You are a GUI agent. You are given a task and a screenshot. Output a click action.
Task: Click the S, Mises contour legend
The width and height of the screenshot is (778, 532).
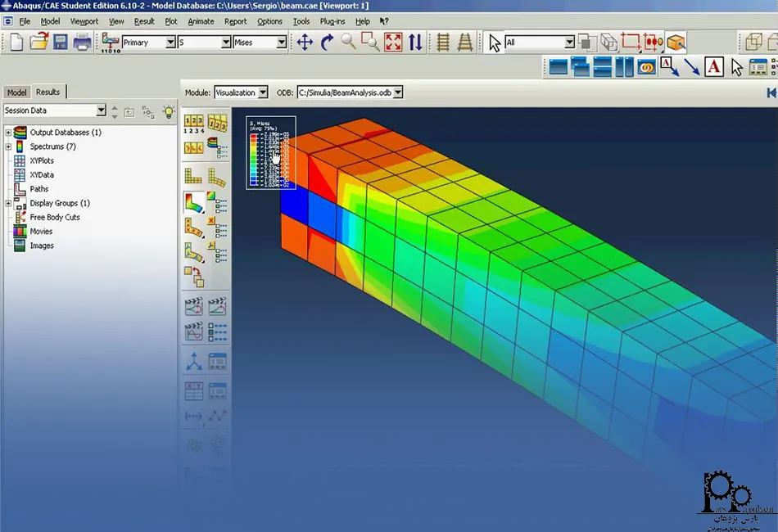pos(271,153)
